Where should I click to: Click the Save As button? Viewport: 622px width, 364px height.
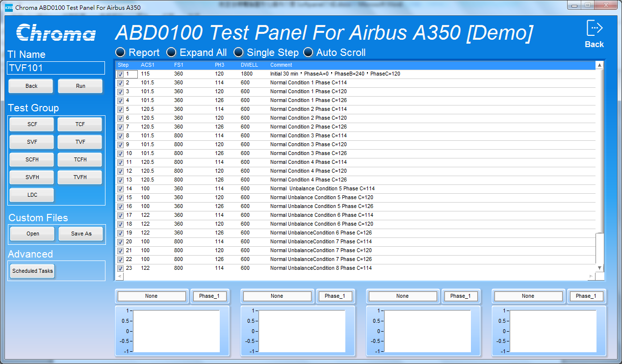(x=81, y=234)
